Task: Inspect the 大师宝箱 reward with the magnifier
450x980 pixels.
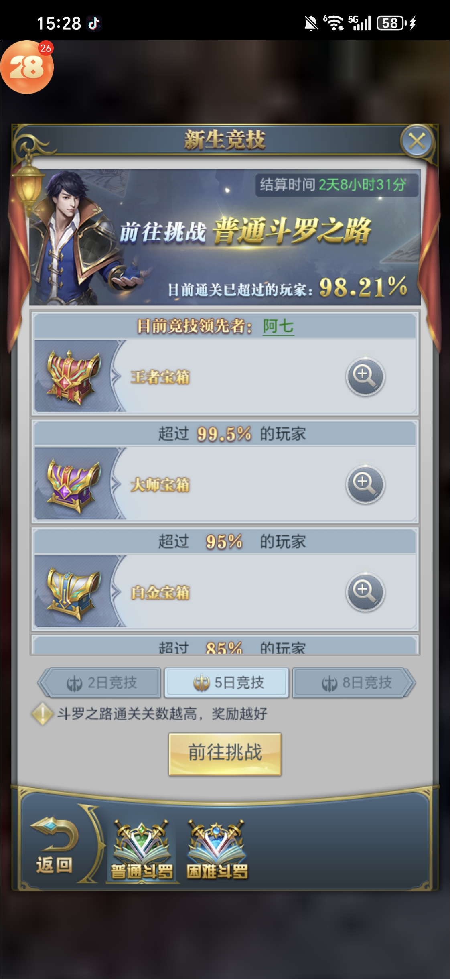Action: (x=365, y=484)
